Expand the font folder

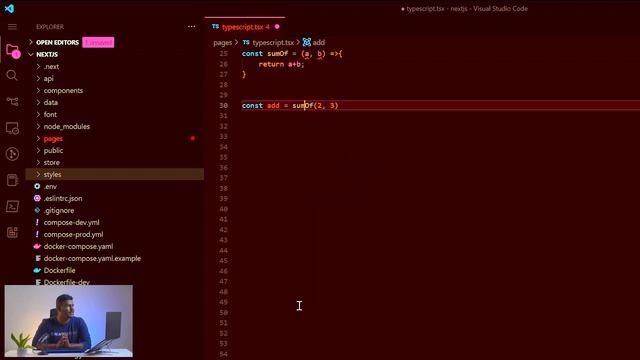[x=38, y=114]
